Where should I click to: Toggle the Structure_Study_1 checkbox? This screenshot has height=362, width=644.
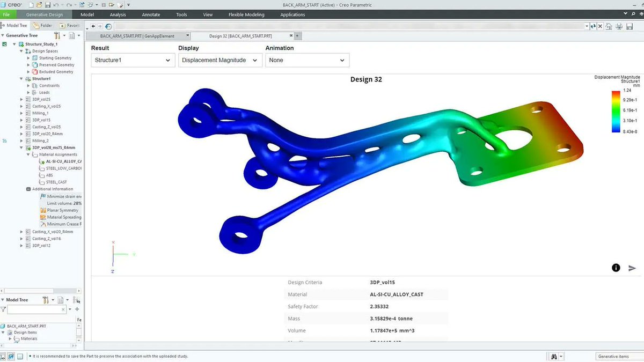click(4, 44)
